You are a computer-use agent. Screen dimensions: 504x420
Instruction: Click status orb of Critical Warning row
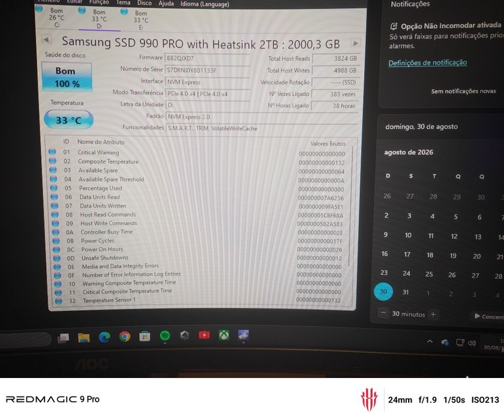coord(52,152)
